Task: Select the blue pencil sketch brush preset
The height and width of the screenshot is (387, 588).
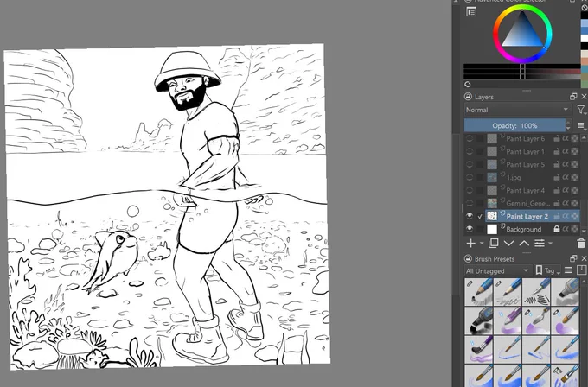Action: pyautogui.click(x=479, y=291)
